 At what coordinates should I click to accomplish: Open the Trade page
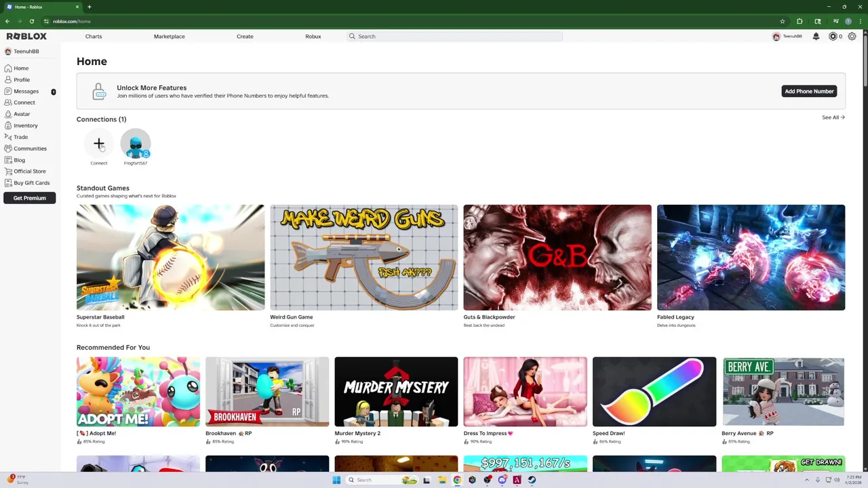click(16, 138)
